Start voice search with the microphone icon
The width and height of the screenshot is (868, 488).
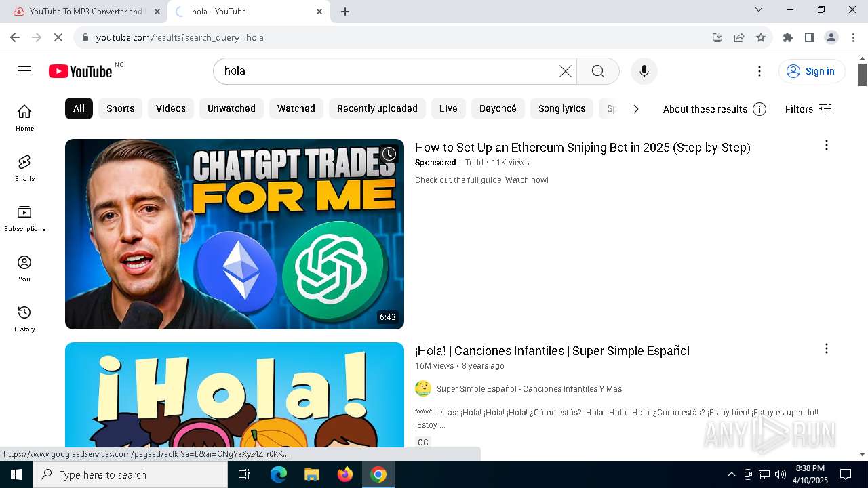644,71
